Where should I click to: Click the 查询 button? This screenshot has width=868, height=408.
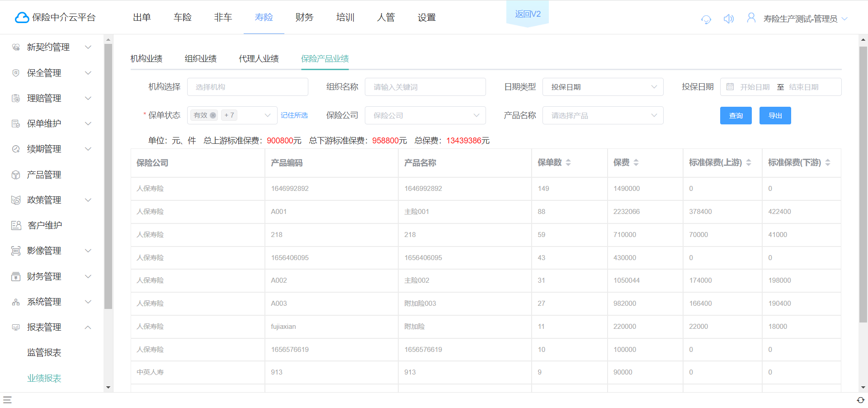click(x=736, y=116)
